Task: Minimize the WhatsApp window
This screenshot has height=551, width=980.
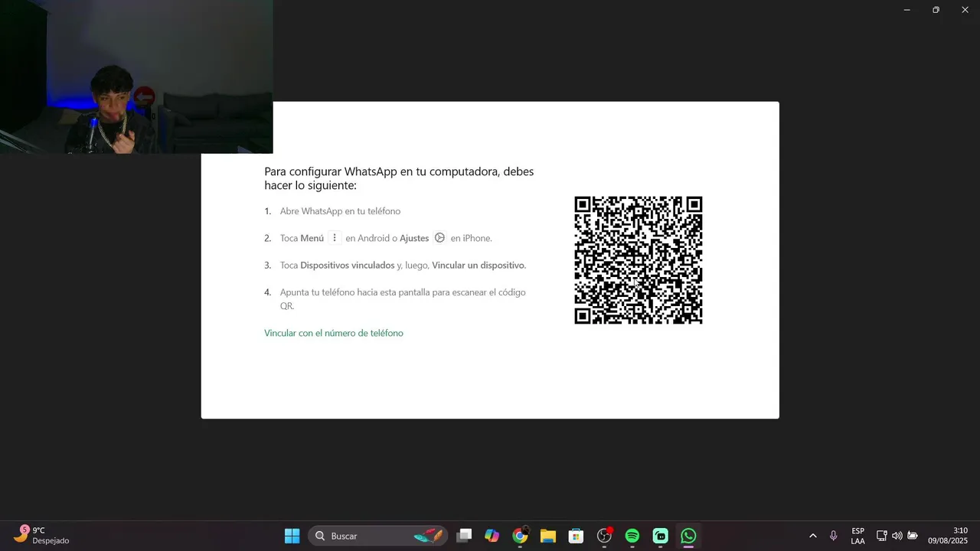Action: click(906, 10)
